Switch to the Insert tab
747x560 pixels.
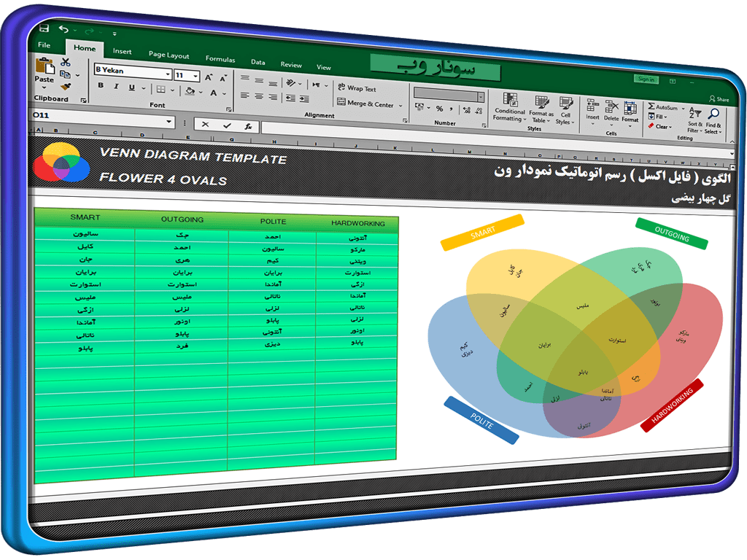point(122,51)
